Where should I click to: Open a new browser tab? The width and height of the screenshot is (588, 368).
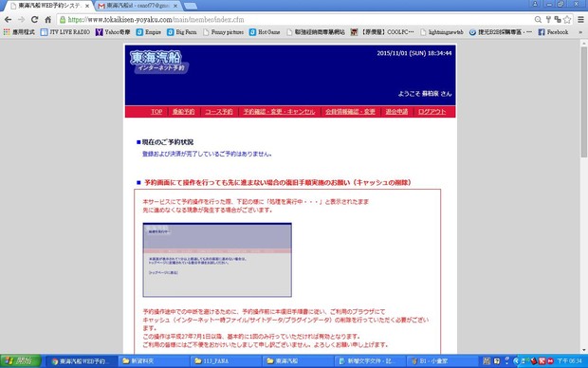pos(191,6)
